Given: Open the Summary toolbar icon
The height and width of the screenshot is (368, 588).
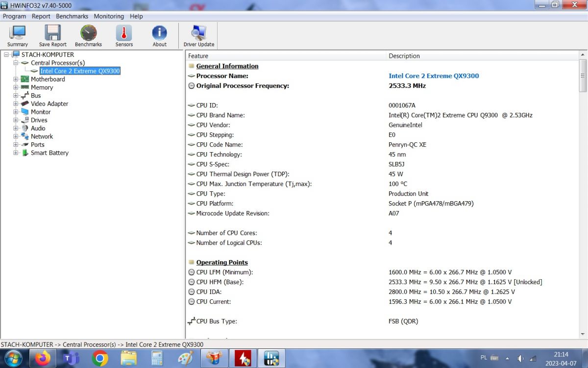Looking at the screenshot, I should pos(18,35).
